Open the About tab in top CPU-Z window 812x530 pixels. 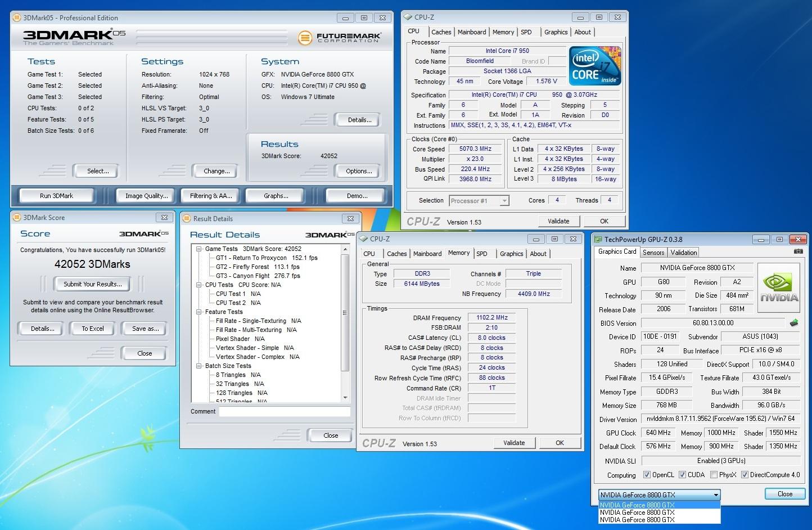coord(583,32)
